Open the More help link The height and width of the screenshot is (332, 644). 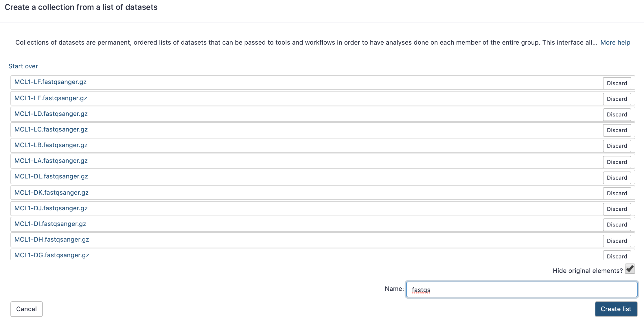615,43
